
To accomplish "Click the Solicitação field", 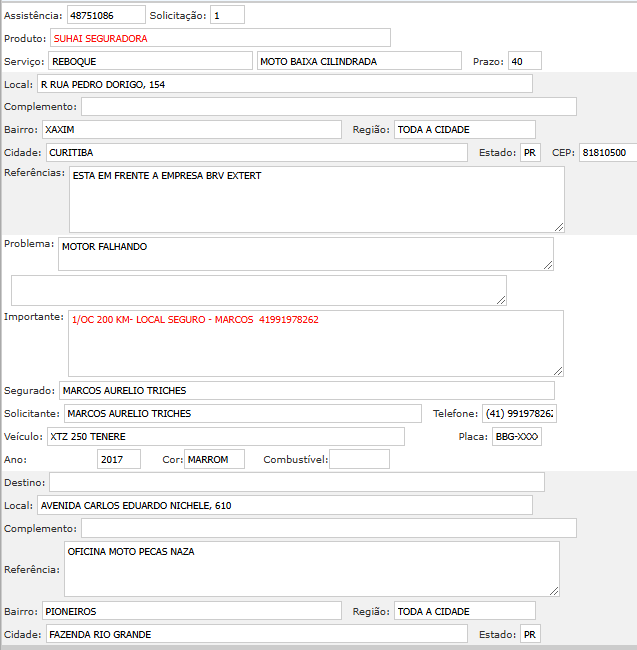I will click(227, 16).
